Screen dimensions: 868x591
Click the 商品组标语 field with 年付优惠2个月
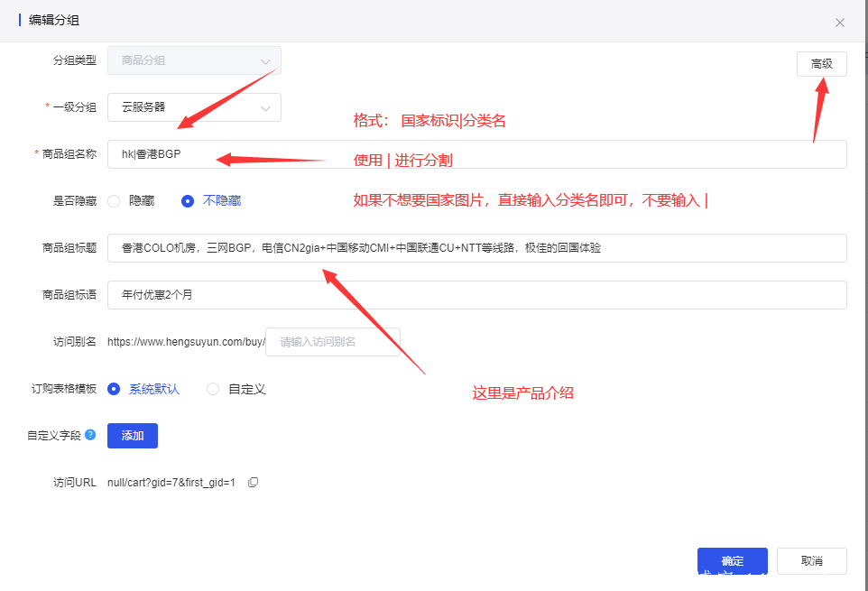tap(476, 295)
